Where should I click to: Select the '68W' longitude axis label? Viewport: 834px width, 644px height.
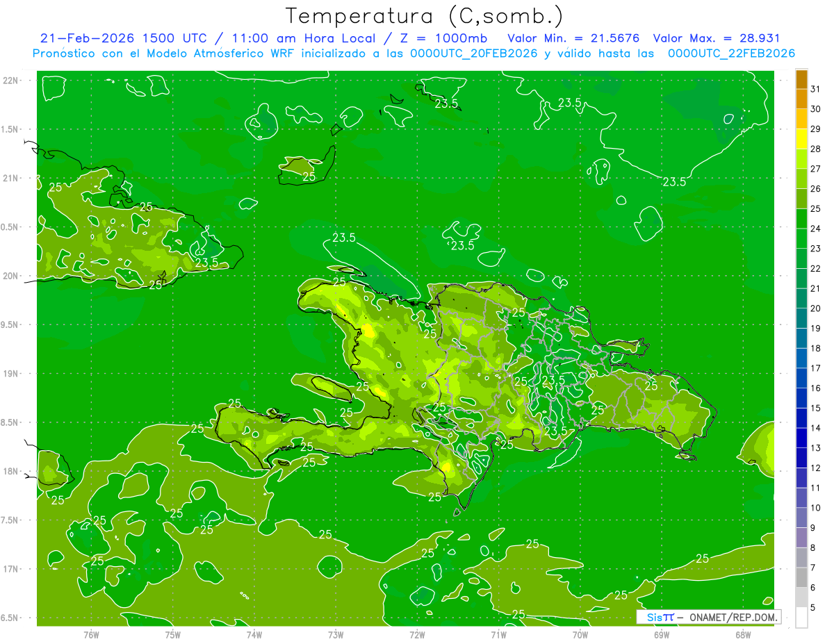[x=742, y=635]
